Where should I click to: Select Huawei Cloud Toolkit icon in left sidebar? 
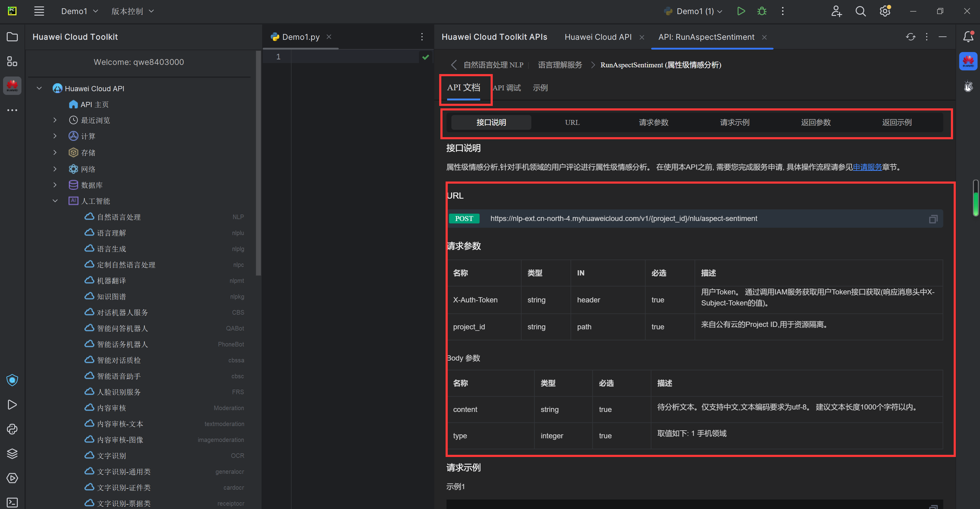point(12,85)
